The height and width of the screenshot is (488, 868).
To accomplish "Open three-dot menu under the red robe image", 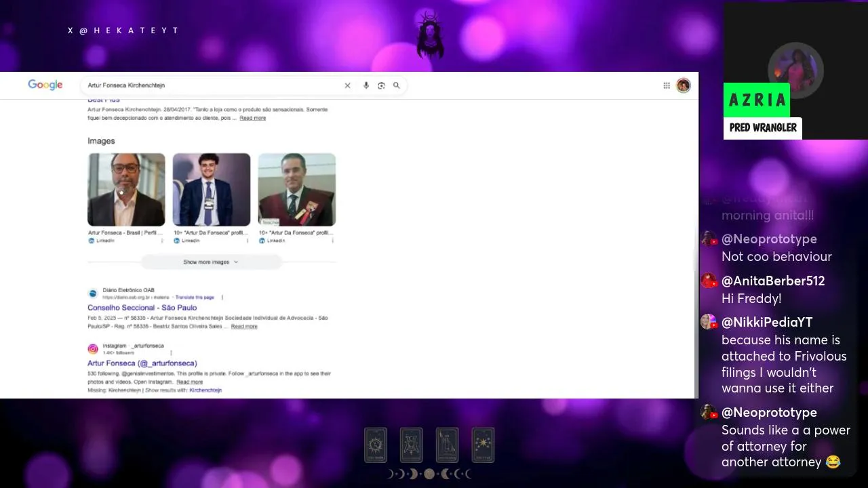I will (x=333, y=241).
